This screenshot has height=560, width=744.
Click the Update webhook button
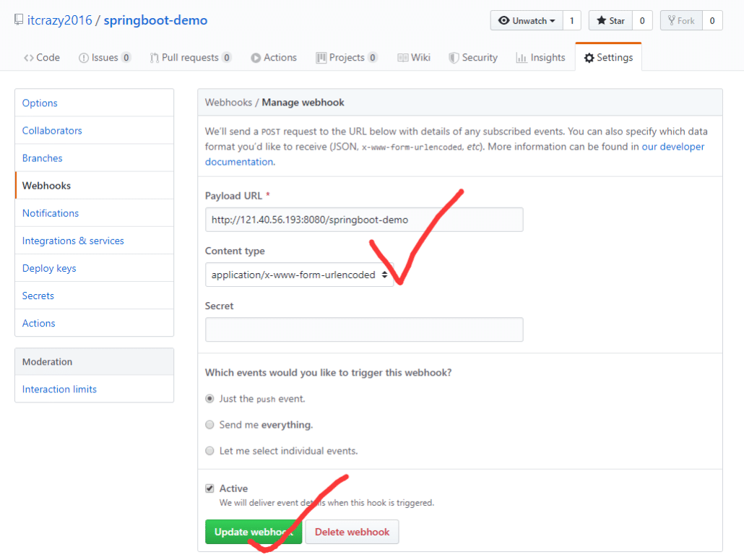(253, 532)
